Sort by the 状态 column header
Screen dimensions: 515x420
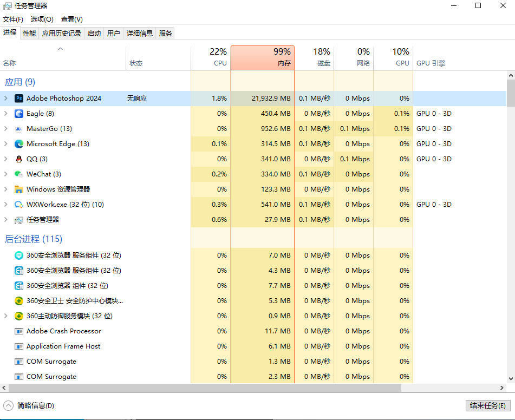[x=158, y=58]
